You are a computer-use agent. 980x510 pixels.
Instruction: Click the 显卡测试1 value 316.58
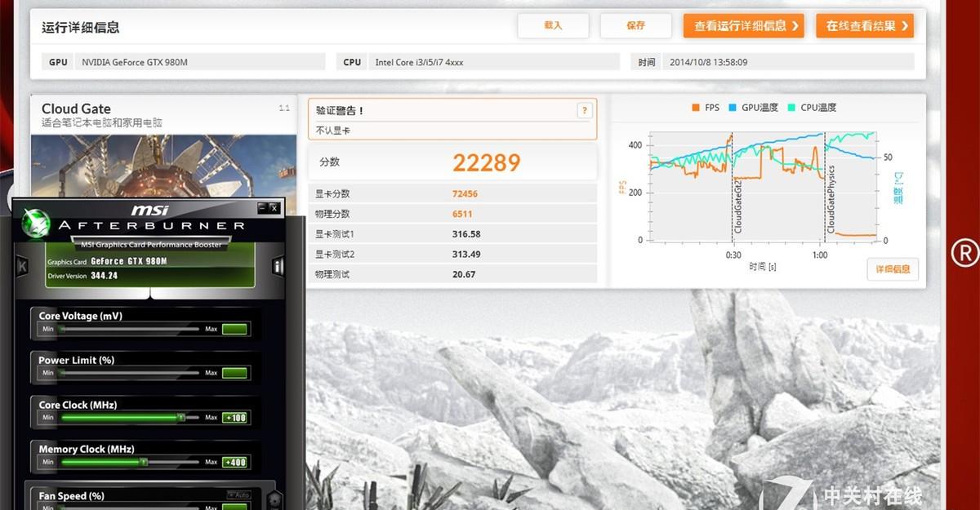click(x=466, y=234)
